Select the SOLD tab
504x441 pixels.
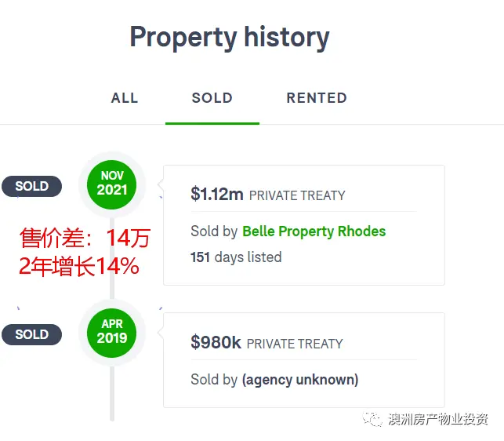pyautogui.click(x=212, y=98)
